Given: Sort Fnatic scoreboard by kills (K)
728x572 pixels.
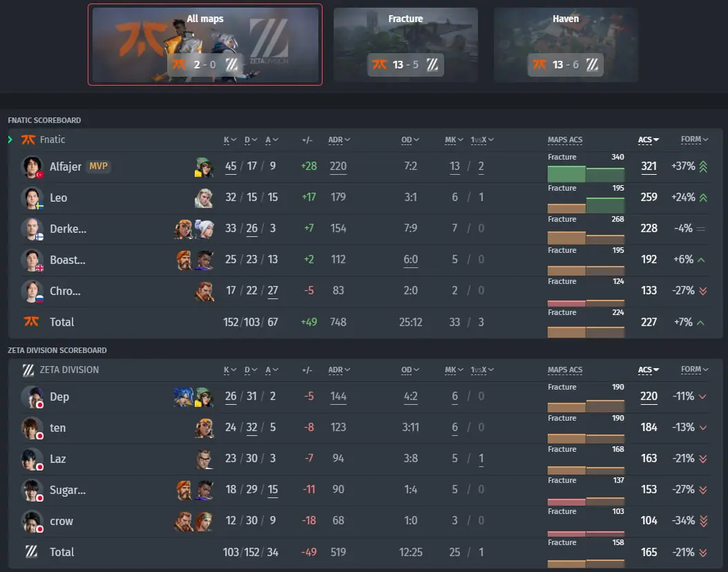Looking at the screenshot, I should (x=230, y=140).
